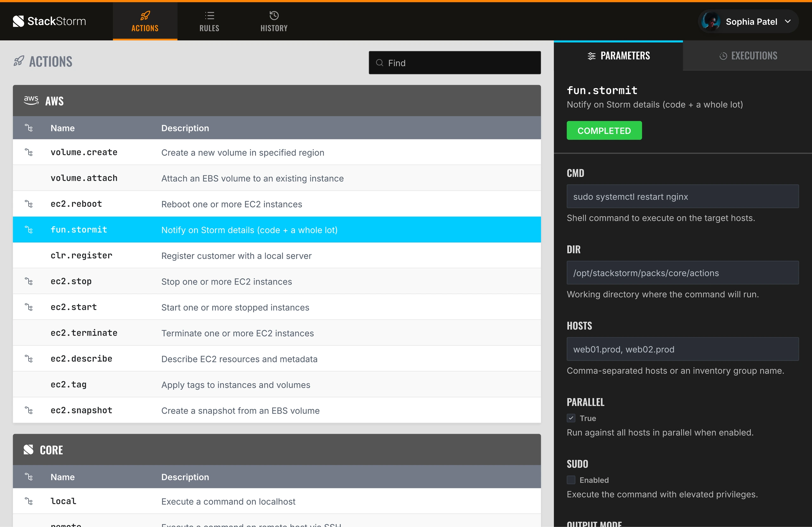Click the AWS pack logo icon

31,100
